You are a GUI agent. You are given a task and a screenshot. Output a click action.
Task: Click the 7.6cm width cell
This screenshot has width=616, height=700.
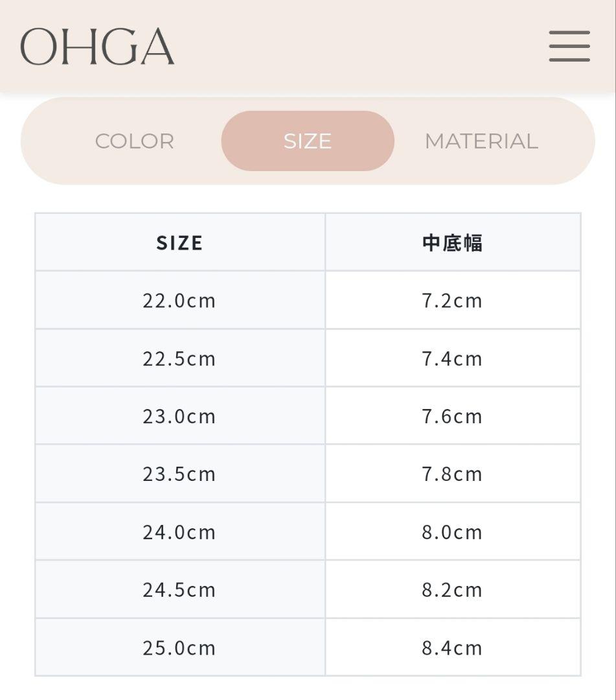[453, 415]
